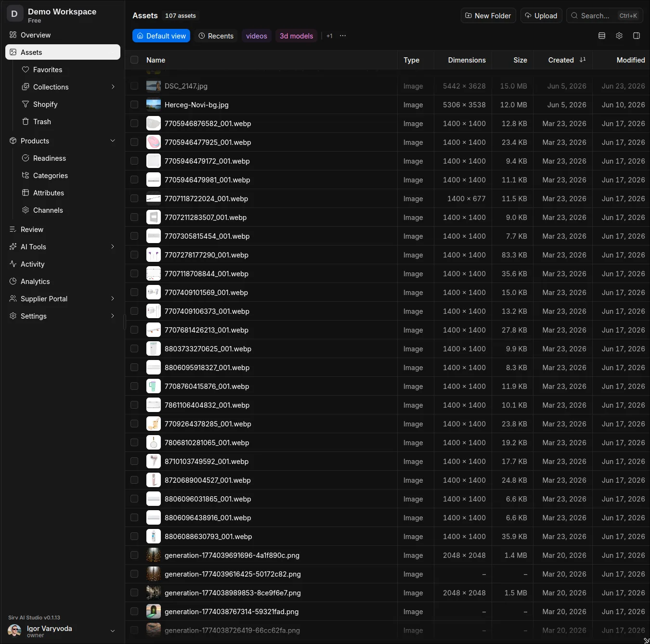The height and width of the screenshot is (644, 650).
Task: Select checkbox for generation-1774039691696-4a1f890c.png
Action: (x=134, y=555)
